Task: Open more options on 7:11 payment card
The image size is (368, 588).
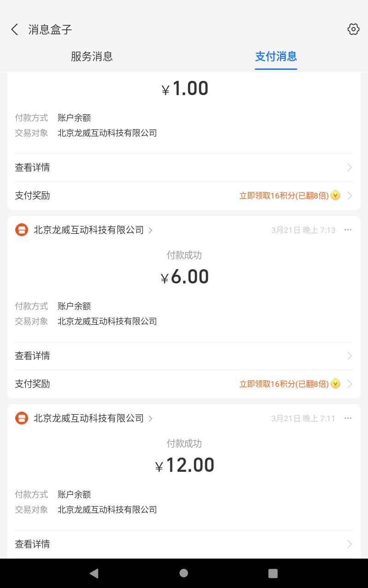Action: click(x=348, y=418)
